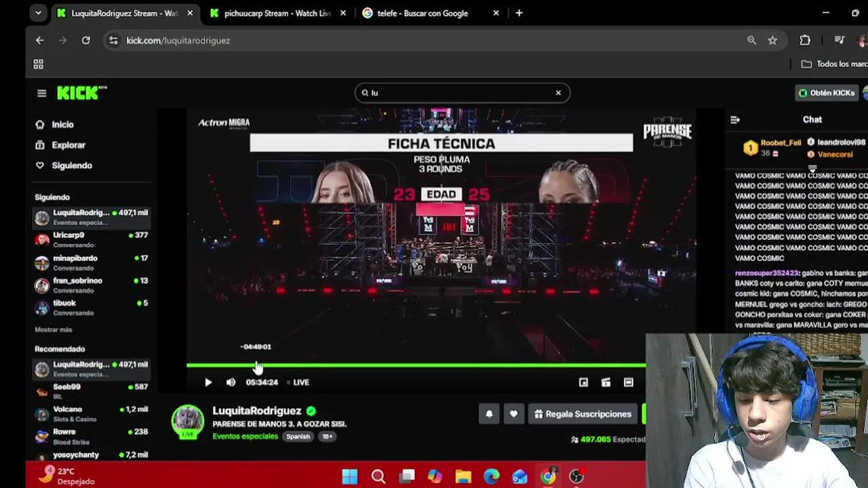Open Volcano recommended channel
Viewport: 868px width, 488px height.
point(92,413)
